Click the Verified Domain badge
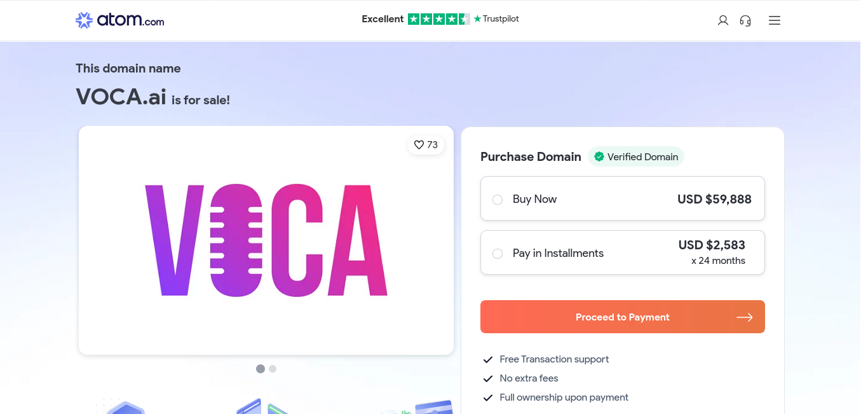The width and height of the screenshot is (868, 414). tap(635, 157)
